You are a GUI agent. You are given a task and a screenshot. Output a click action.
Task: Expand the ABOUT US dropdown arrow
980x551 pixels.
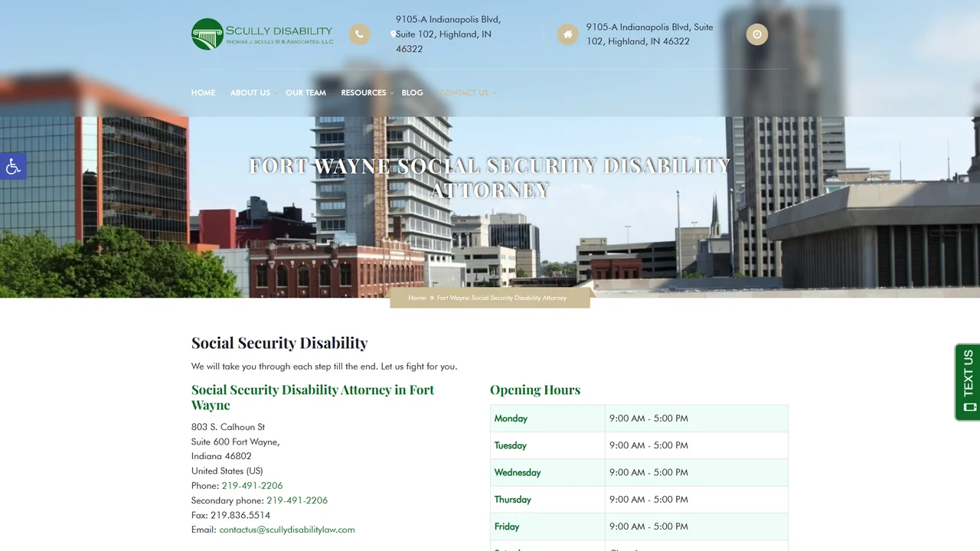coord(275,93)
